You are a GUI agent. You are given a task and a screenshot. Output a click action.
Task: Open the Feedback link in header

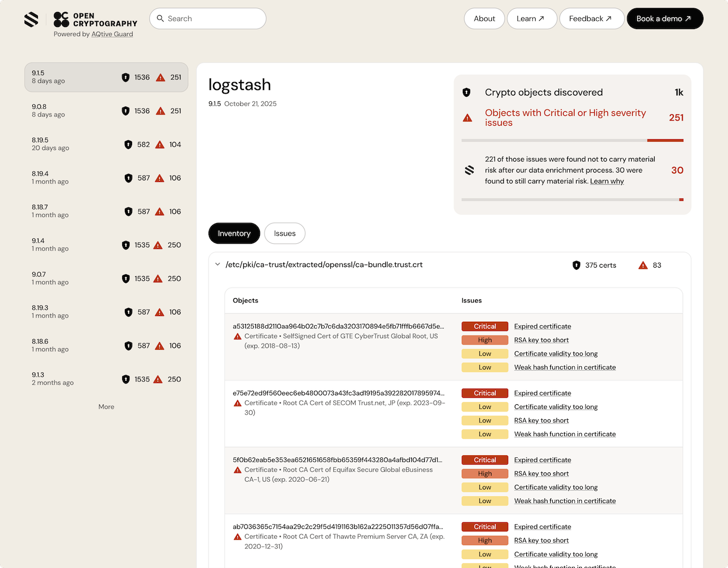(592, 19)
